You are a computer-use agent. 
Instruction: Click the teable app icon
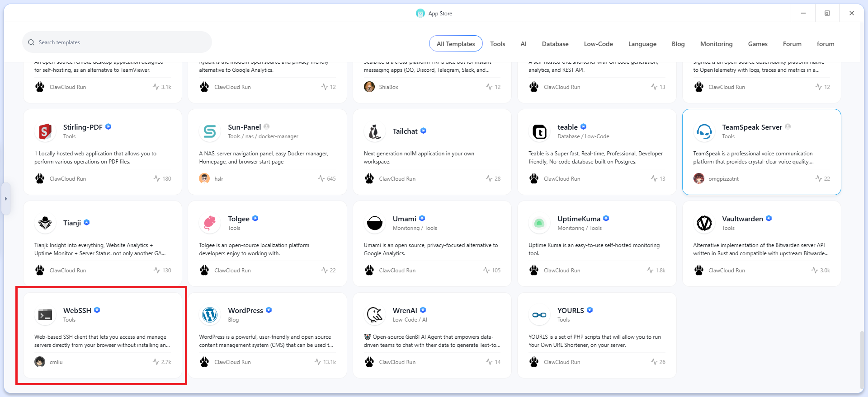tap(539, 132)
